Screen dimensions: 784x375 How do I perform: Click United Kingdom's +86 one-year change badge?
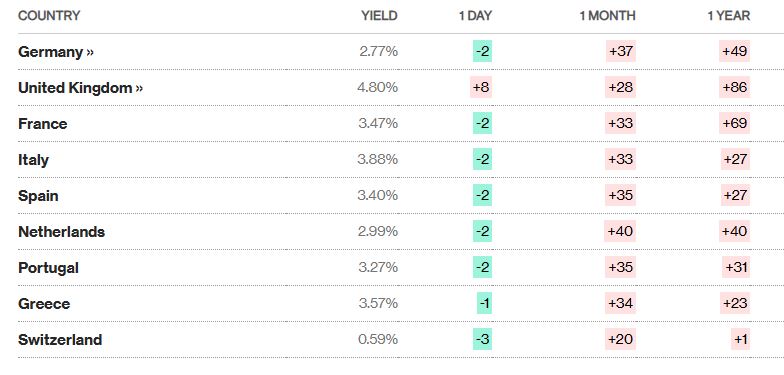click(x=734, y=88)
